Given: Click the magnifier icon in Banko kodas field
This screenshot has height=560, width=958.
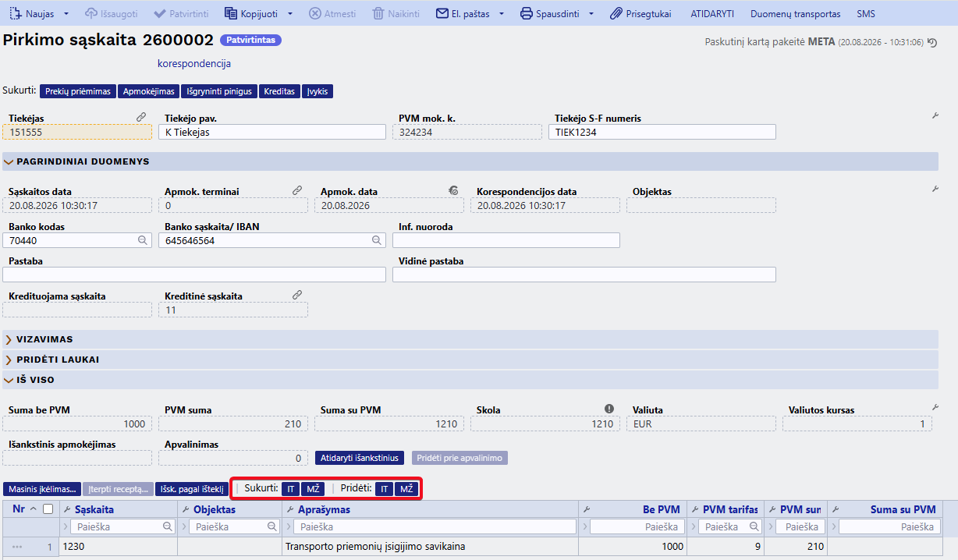Looking at the screenshot, I should point(143,241).
